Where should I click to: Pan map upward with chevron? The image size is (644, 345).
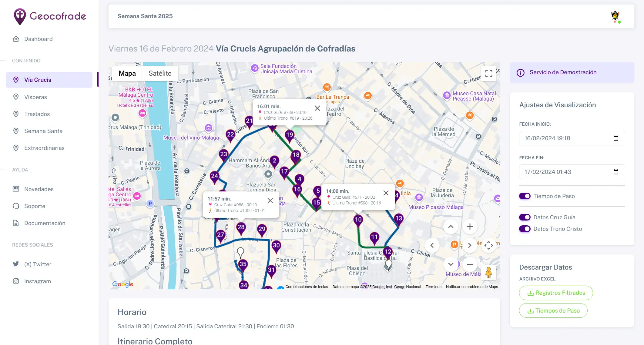click(x=451, y=227)
